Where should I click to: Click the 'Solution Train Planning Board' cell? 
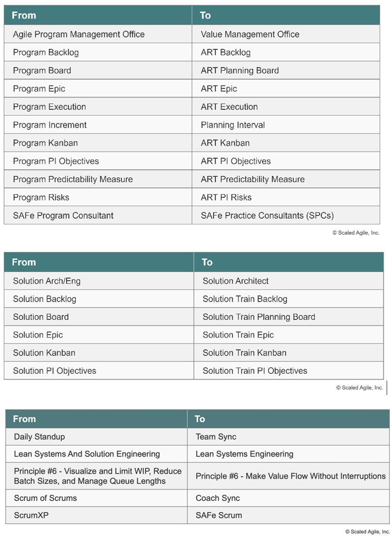[289, 317]
